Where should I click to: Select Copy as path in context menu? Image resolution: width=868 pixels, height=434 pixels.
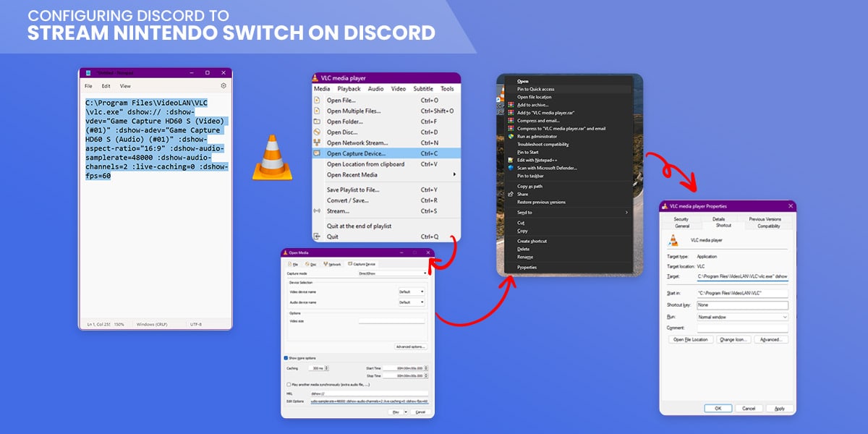point(529,186)
